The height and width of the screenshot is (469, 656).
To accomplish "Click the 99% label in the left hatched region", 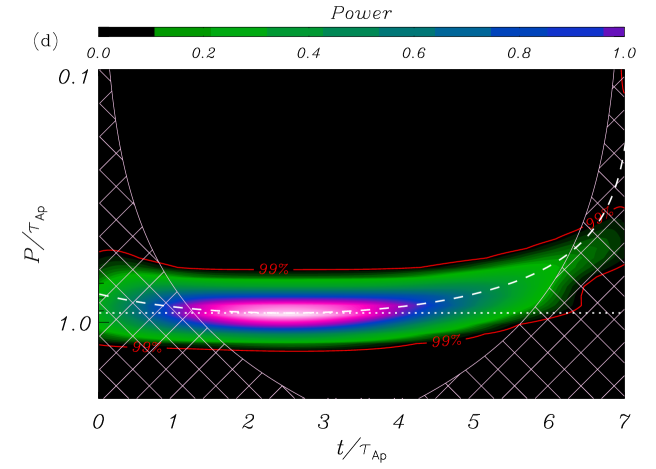I will (147, 347).
